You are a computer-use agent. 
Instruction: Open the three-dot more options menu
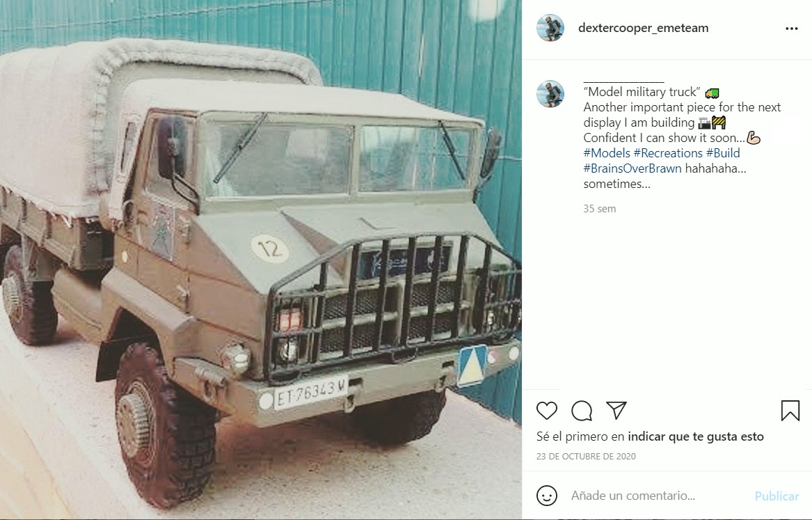click(x=791, y=29)
